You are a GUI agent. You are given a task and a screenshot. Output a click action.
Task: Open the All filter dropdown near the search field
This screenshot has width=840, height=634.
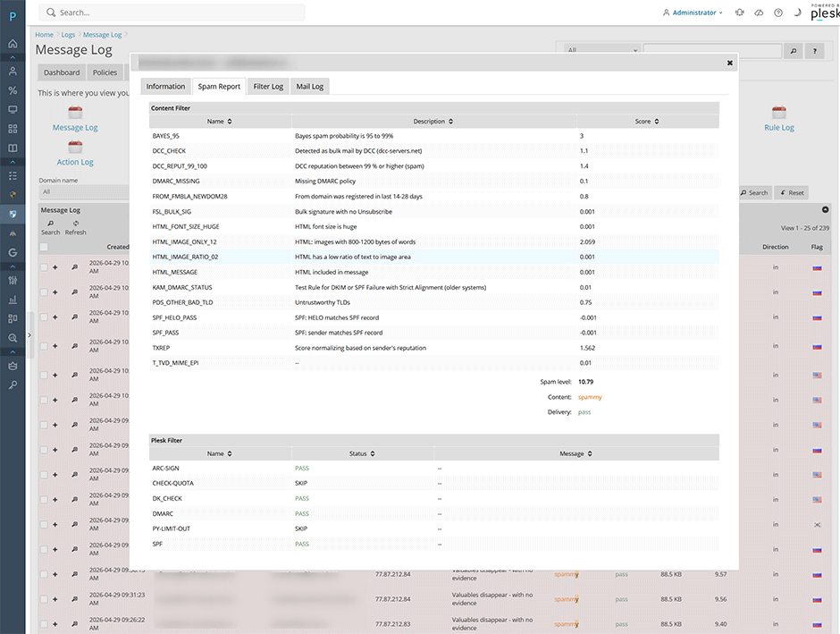(601, 50)
